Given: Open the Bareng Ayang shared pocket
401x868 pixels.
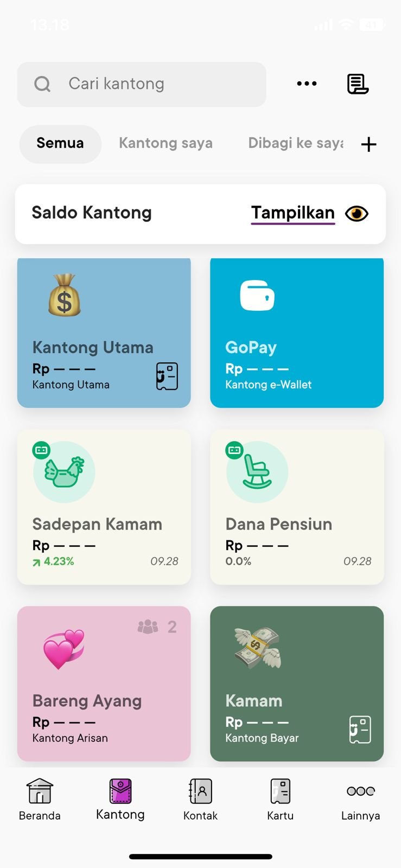Looking at the screenshot, I should point(104,684).
